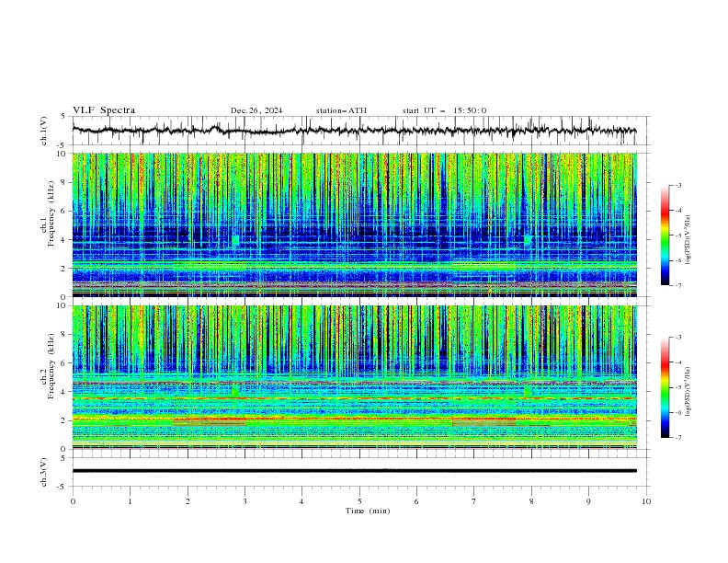This screenshot has height=563, width=728.
Task: Click the upper colorbar '-3' tick label
Action: 677,185
